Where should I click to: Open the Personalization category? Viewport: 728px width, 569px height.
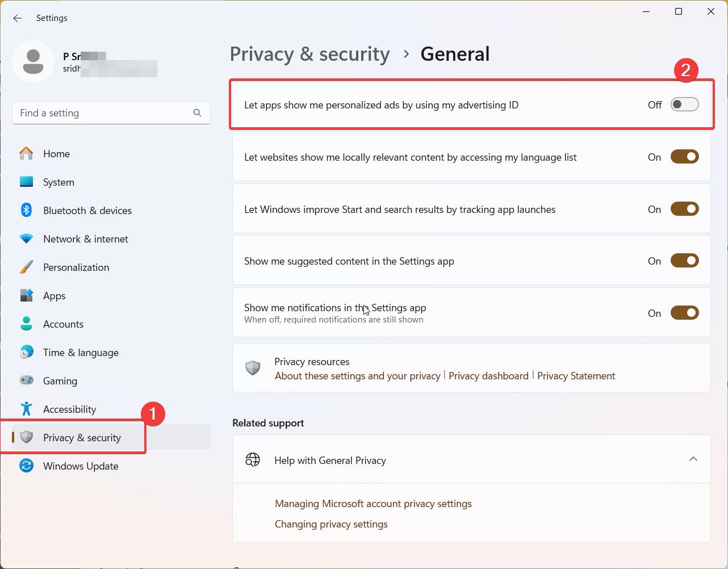[x=111, y=267]
